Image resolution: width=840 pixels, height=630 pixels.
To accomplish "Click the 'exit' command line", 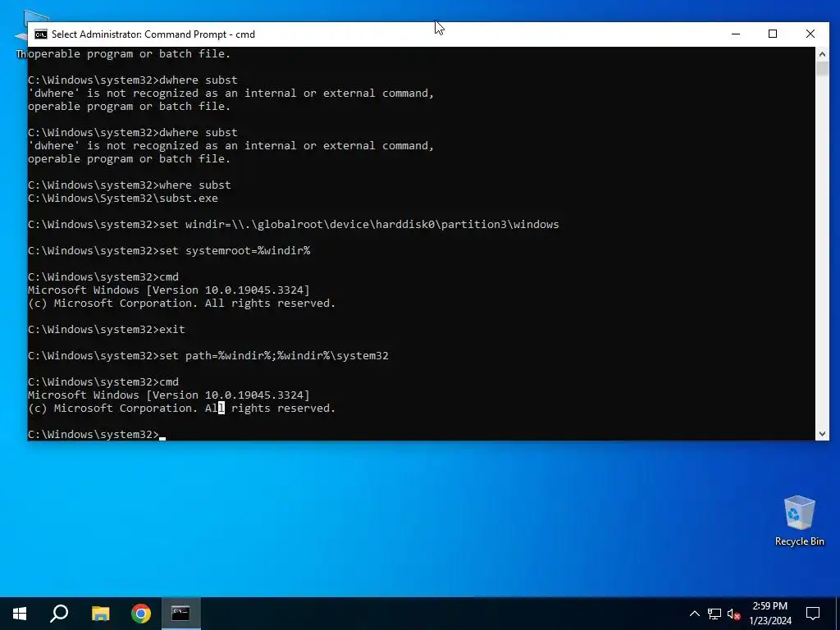I will [x=106, y=330].
